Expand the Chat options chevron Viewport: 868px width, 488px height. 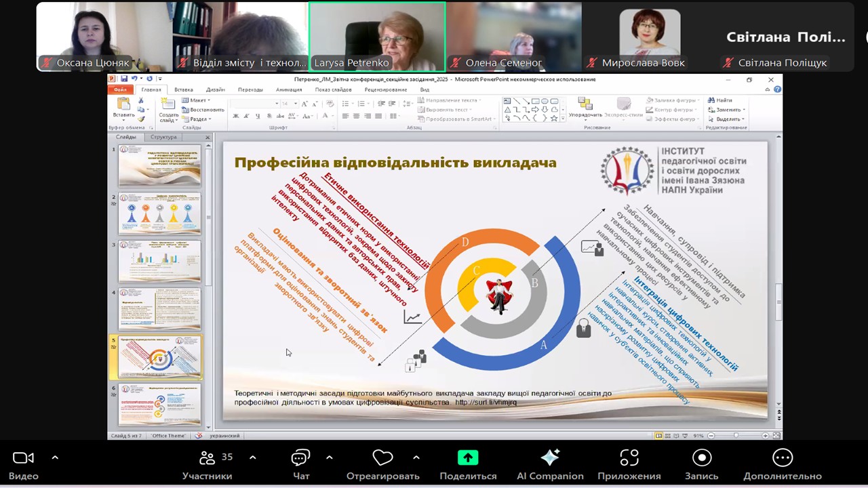(x=329, y=457)
